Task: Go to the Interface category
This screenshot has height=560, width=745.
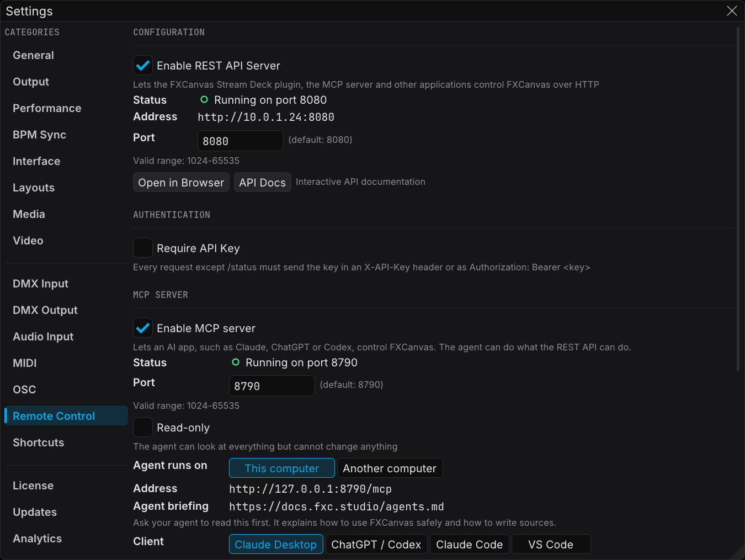Action: (66, 161)
